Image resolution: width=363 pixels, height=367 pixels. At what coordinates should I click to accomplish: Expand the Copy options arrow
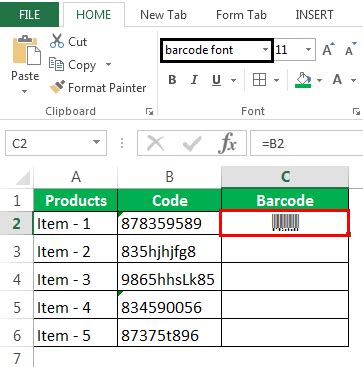[x=108, y=64]
